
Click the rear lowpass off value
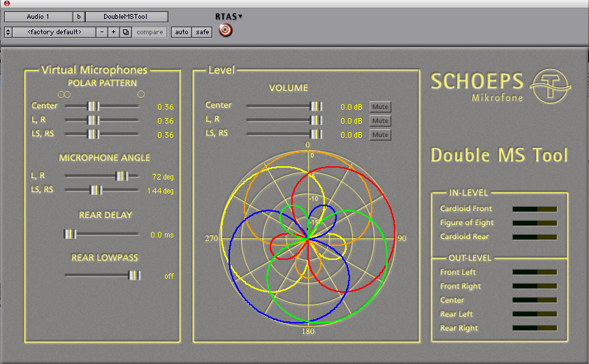(169, 276)
